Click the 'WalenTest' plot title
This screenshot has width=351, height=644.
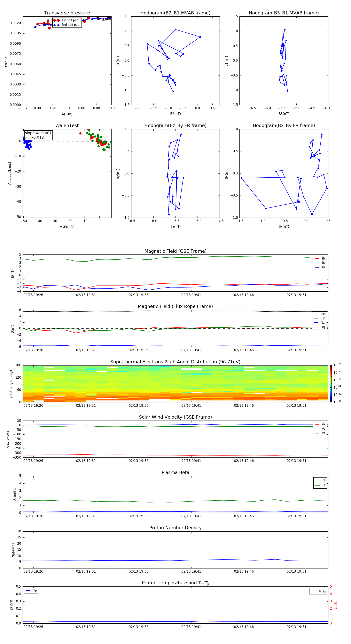pyautogui.click(x=67, y=125)
